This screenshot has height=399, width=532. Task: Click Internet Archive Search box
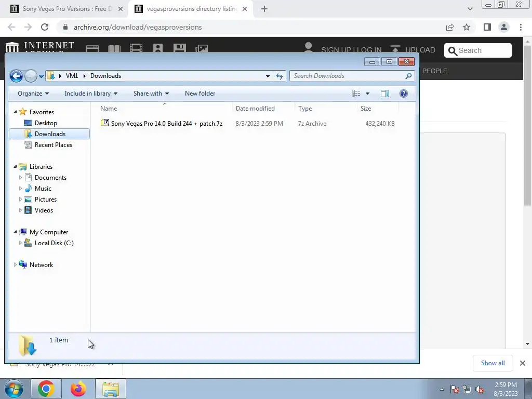(478, 50)
